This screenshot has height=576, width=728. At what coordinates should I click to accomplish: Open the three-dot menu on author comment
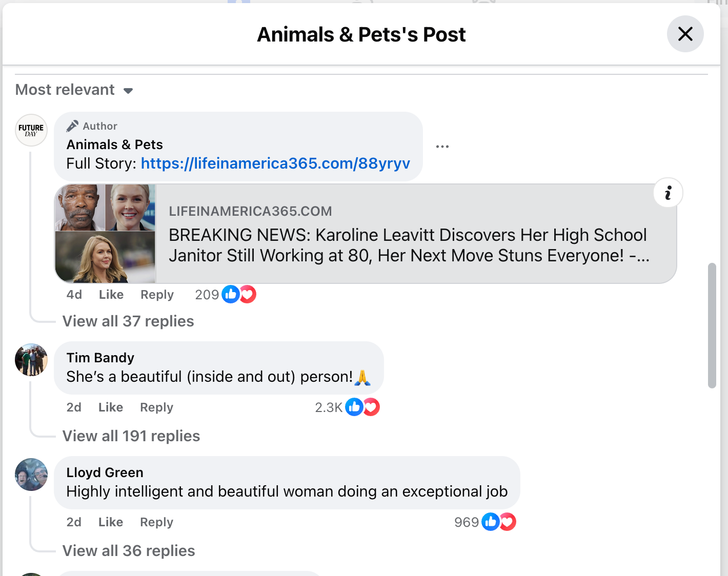[442, 147]
